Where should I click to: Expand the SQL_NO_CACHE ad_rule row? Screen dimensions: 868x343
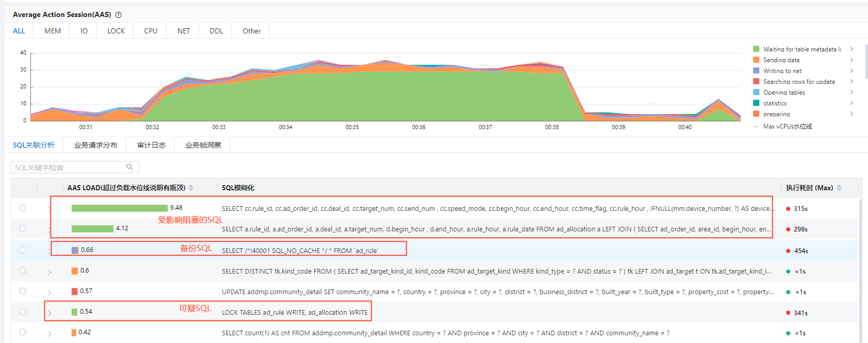[49, 251]
